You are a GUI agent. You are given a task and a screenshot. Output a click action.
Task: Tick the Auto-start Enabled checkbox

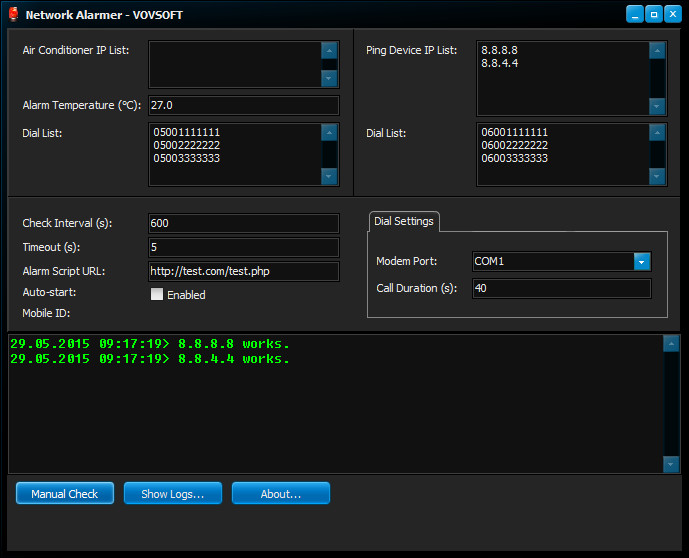tap(157, 294)
